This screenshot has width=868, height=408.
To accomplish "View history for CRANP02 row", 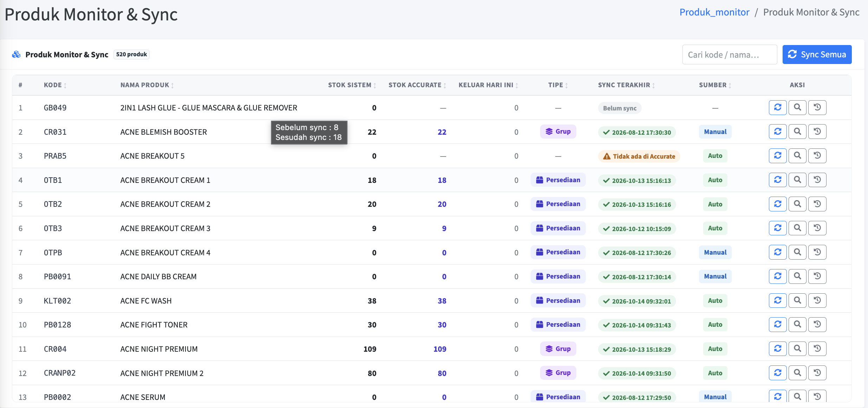I will [x=817, y=373].
